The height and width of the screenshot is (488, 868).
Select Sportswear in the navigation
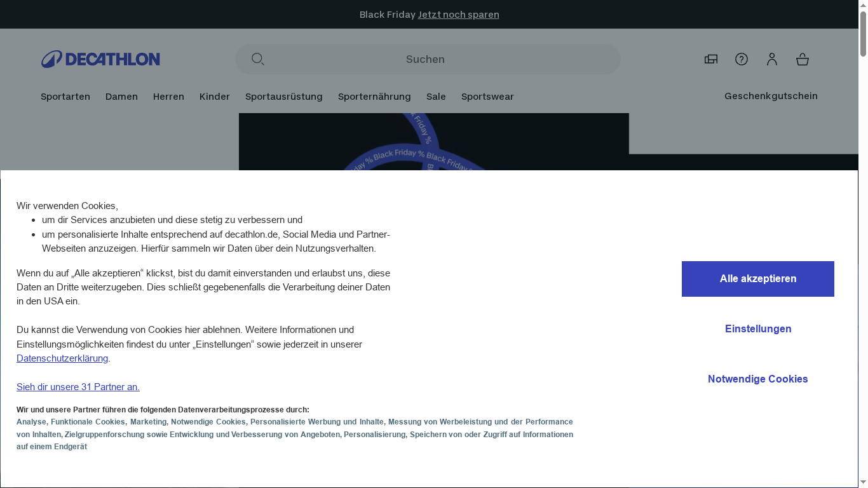click(487, 97)
